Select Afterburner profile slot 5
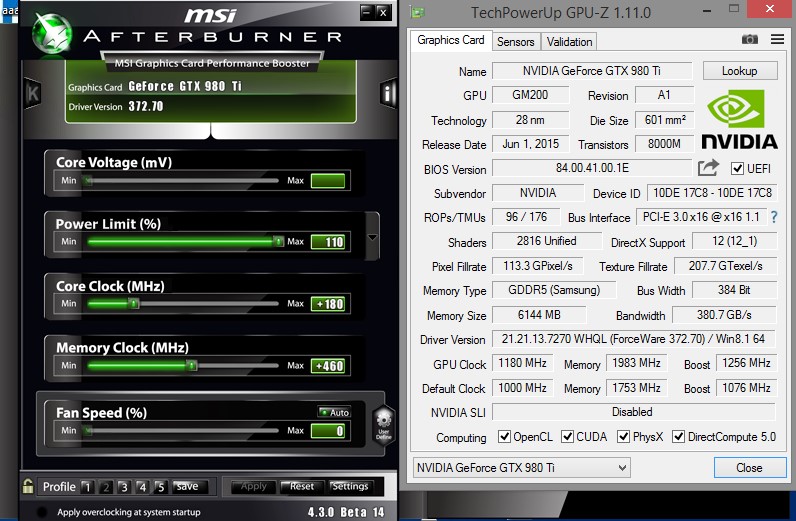The image size is (796, 521). (160, 487)
